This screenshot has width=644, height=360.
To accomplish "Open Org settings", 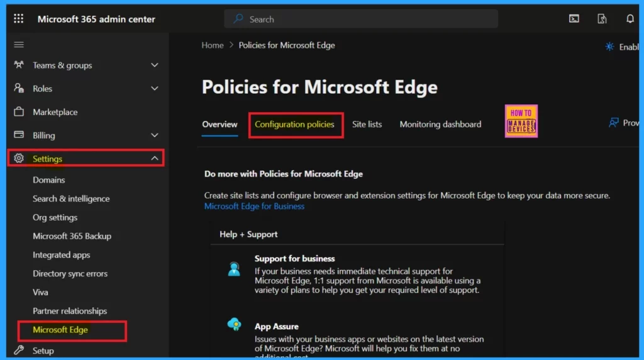I will [x=55, y=217].
